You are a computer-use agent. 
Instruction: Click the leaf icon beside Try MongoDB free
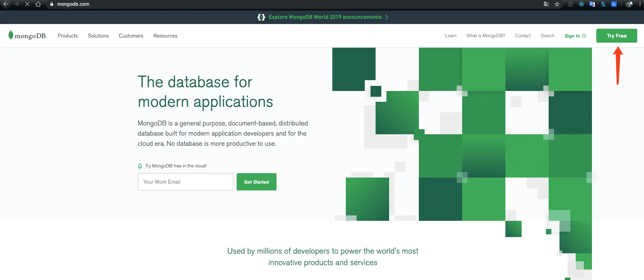coord(140,166)
